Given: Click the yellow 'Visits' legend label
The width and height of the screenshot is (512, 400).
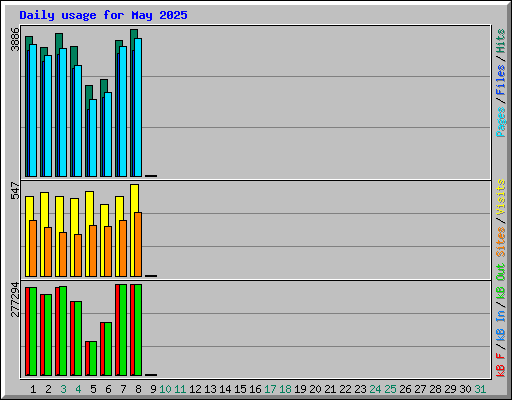Looking at the screenshot, I should (x=500, y=197).
